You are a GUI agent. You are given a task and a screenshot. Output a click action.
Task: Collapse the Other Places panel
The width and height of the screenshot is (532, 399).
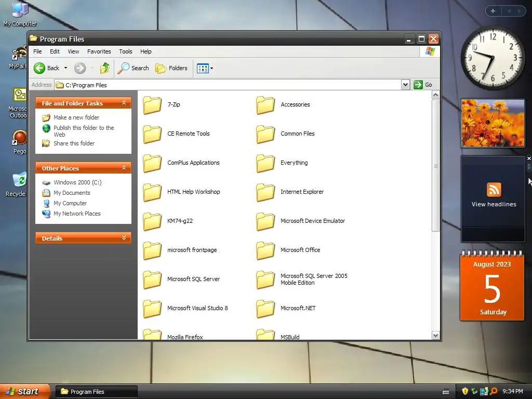click(124, 168)
